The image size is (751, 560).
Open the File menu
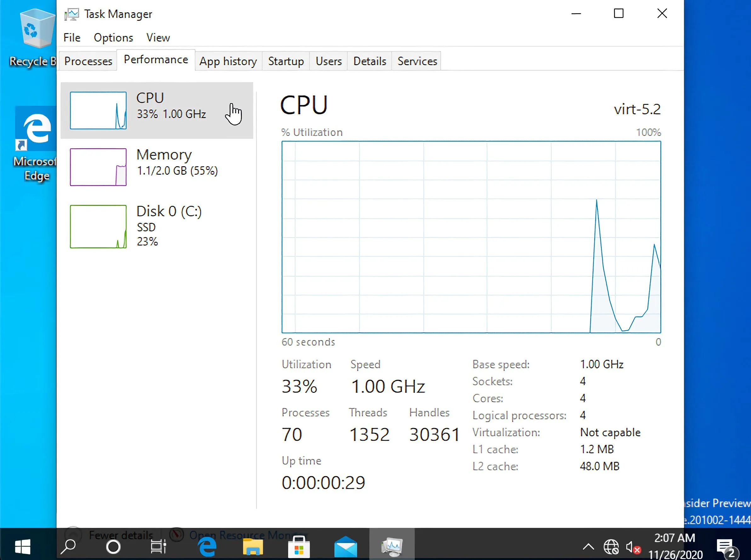[71, 38]
